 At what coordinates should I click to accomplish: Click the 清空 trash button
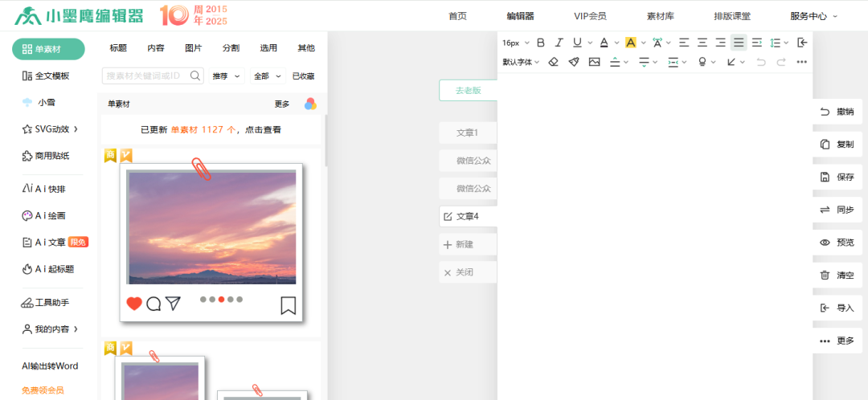coord(837,276)
